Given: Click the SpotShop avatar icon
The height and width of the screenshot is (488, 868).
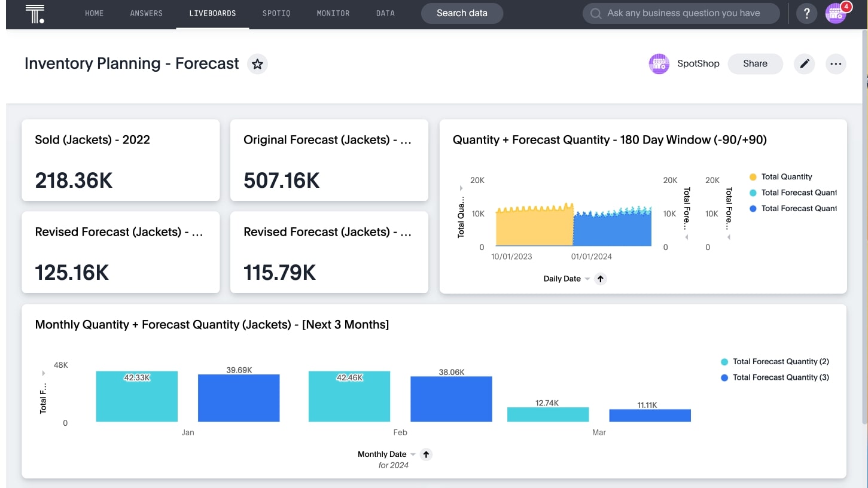Looking at the screenshot, I should (x=659, y=63).
